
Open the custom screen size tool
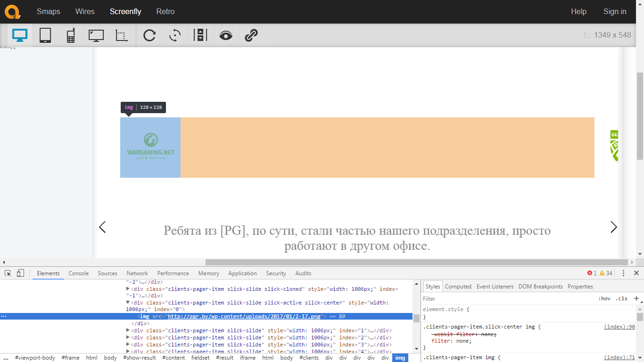[x=122, y=35]
